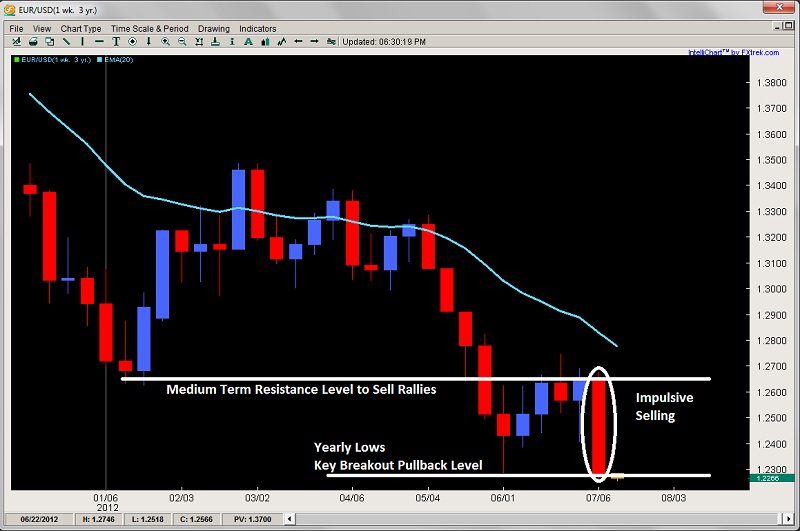Select the horizontal line drawing tool
This screenshot has width=800, height=531.
point(99,41)
